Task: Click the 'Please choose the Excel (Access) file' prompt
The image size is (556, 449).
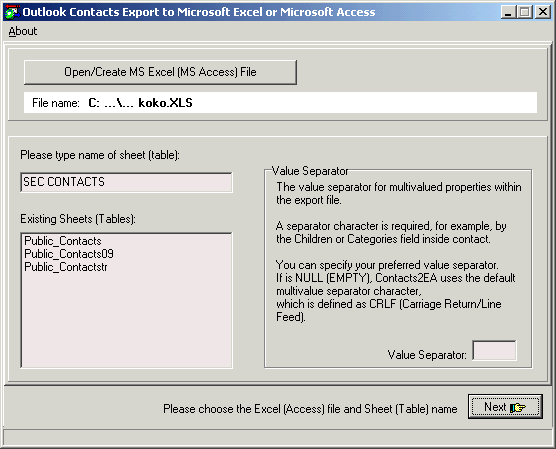Action: coord(310,409)
